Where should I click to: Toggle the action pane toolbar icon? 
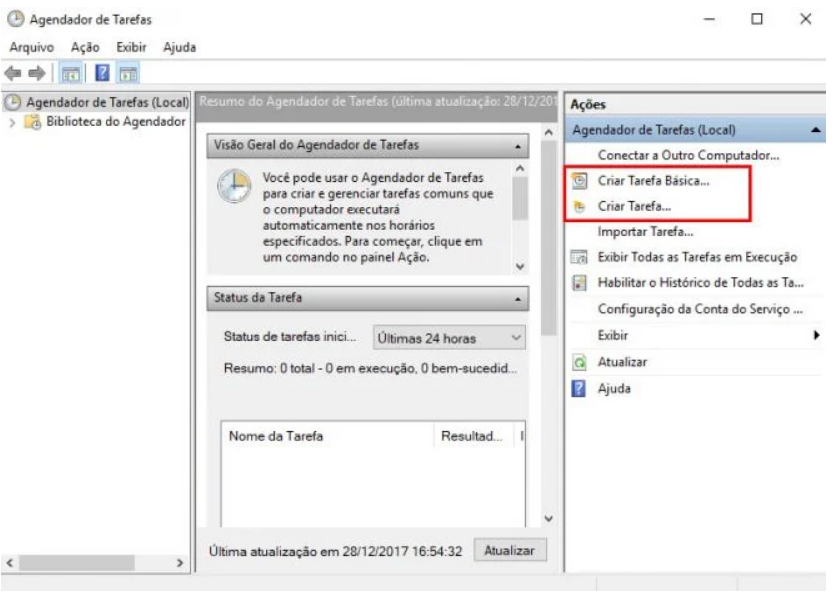[129, 72]
